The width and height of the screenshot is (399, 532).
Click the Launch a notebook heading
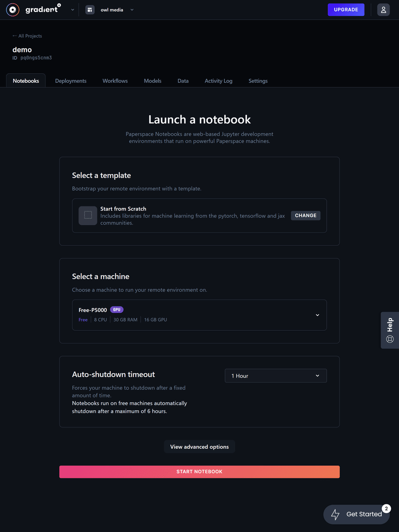tap(199, 120)
